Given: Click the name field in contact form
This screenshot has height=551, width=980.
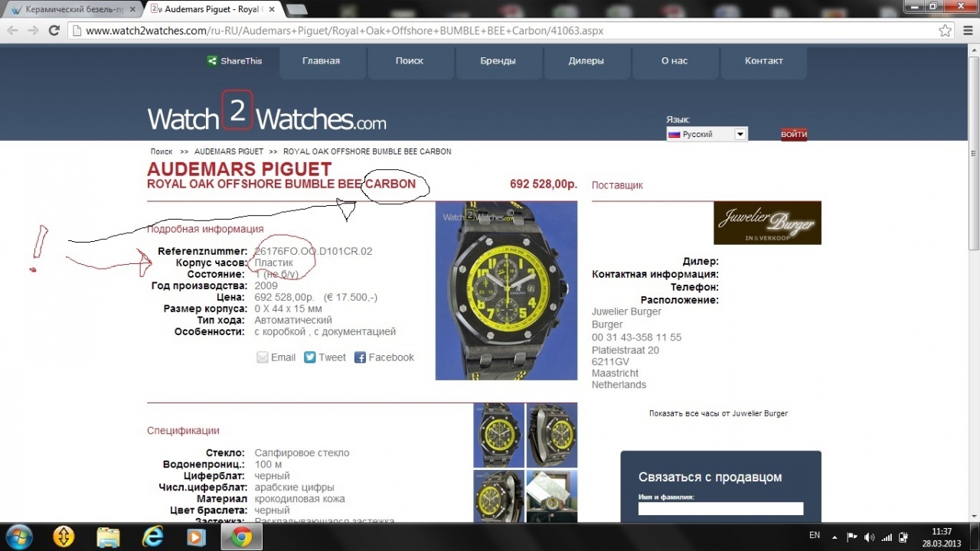Looking at the screenshot, I should pos(720,509).
